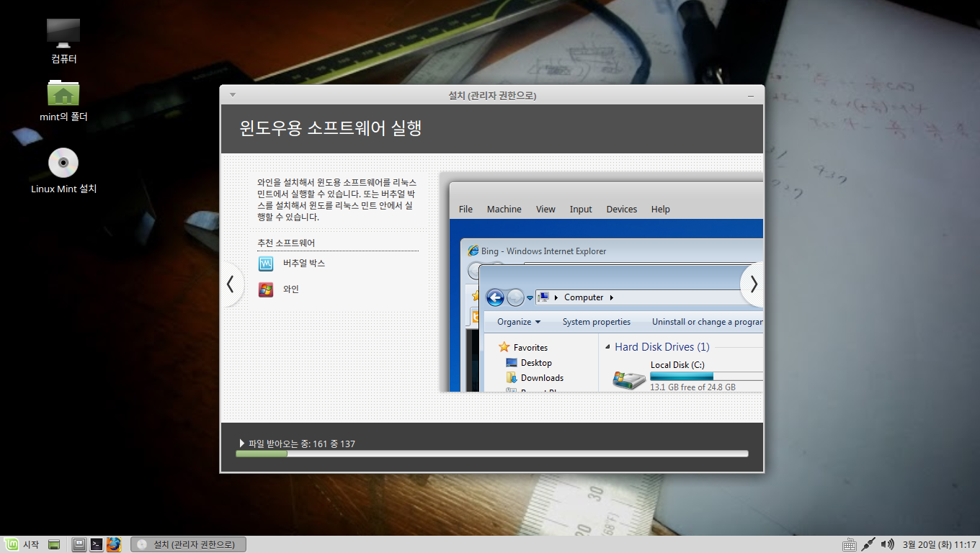Select the 설치 (관리자 권한으로) taskbar window button
Image resolution: width=980 pixels, height=553 pixels.
click(x=188, y=545)
